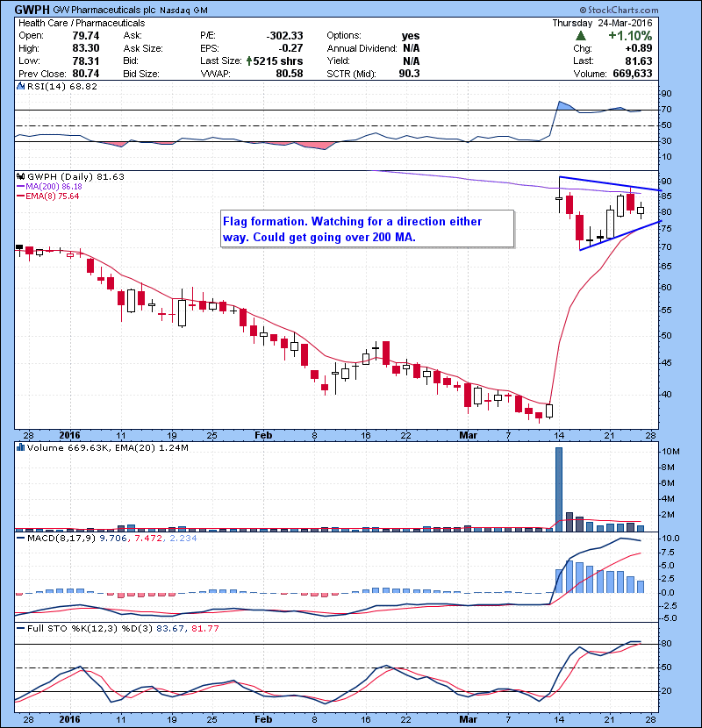Click the 2016 label on price chart axis
The width and height of the screenshot is (702, 728).
pos(69,436)
